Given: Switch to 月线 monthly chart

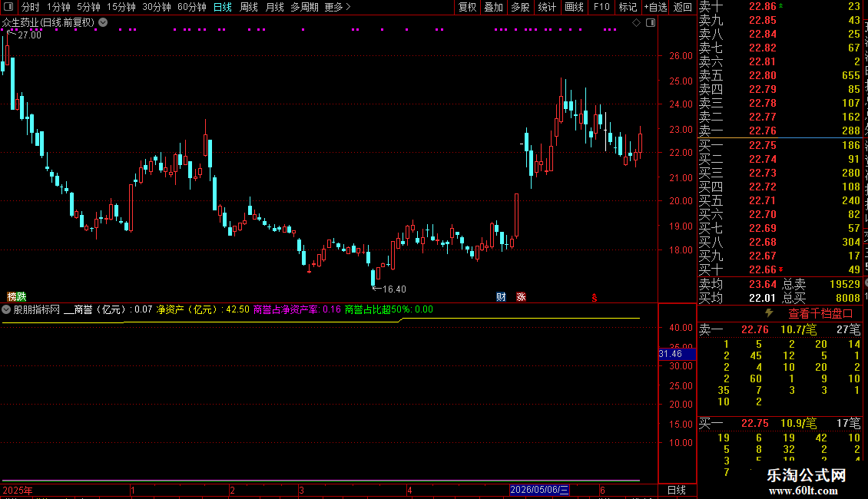Looking at the screenshot, I should point(274,7).
